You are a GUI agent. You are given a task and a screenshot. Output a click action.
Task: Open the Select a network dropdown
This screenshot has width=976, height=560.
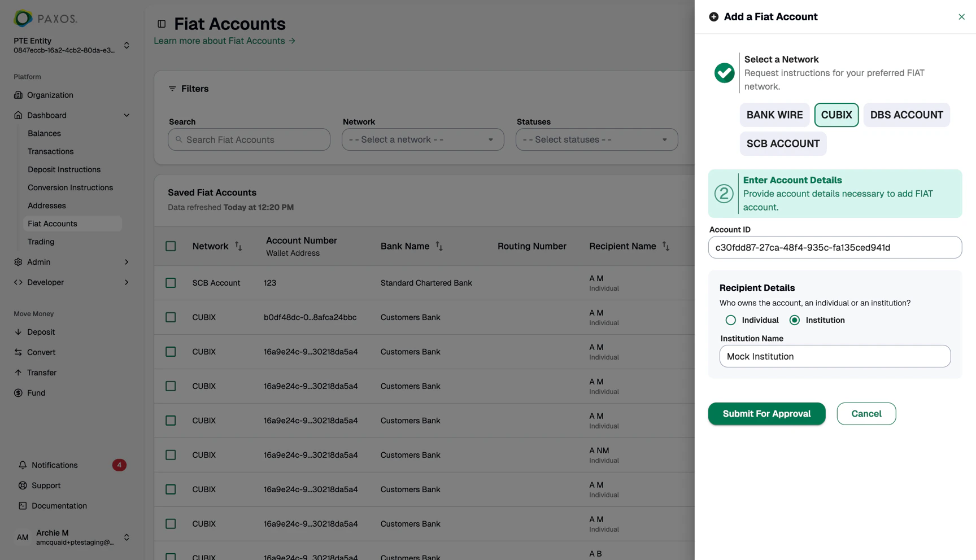(422, 139)
